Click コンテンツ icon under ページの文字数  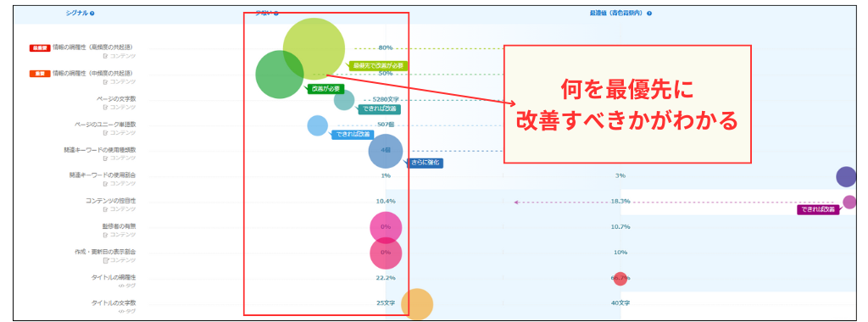[x=105, y=107]
